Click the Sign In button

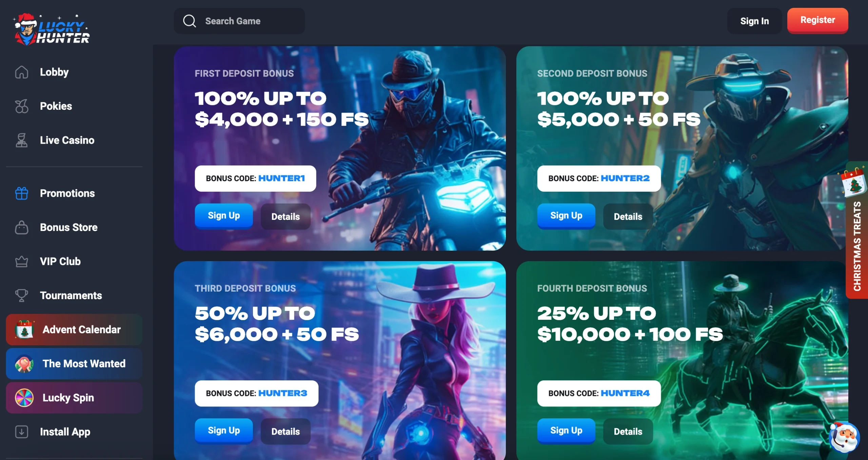(754, 21)
